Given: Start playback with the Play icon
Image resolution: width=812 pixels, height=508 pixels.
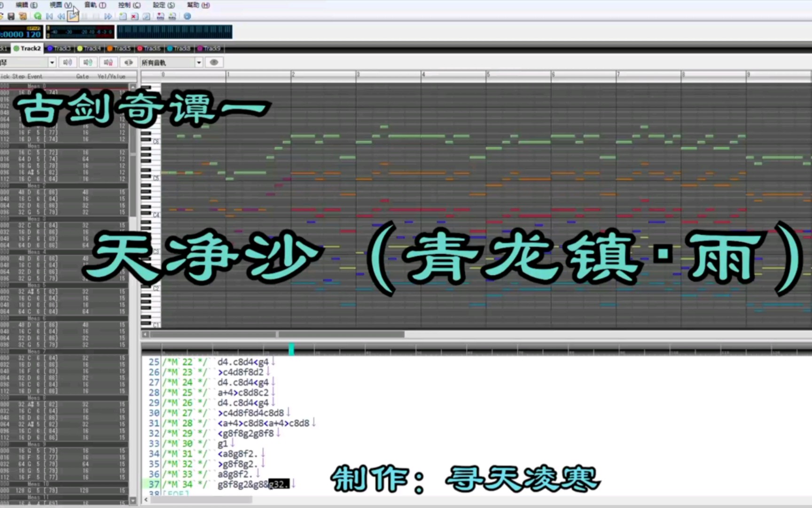Looking at the screenshot, I should pyautogui.click(x=73, y=16).
